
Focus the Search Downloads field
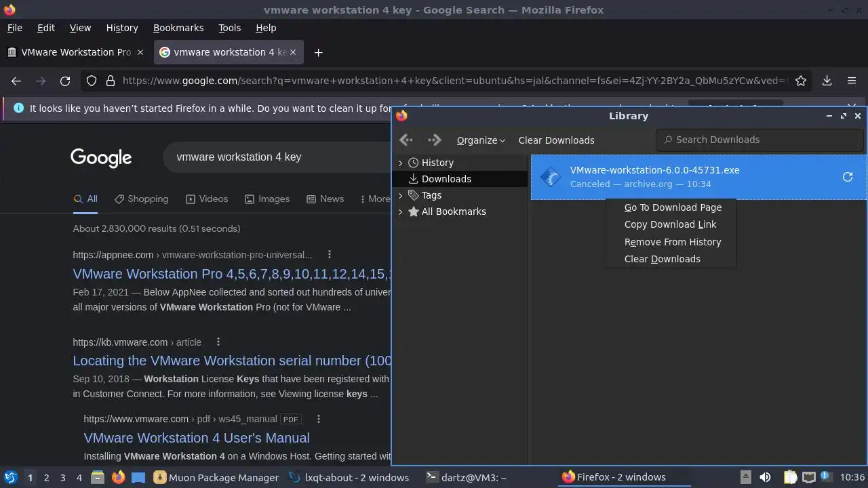point(759,140)
